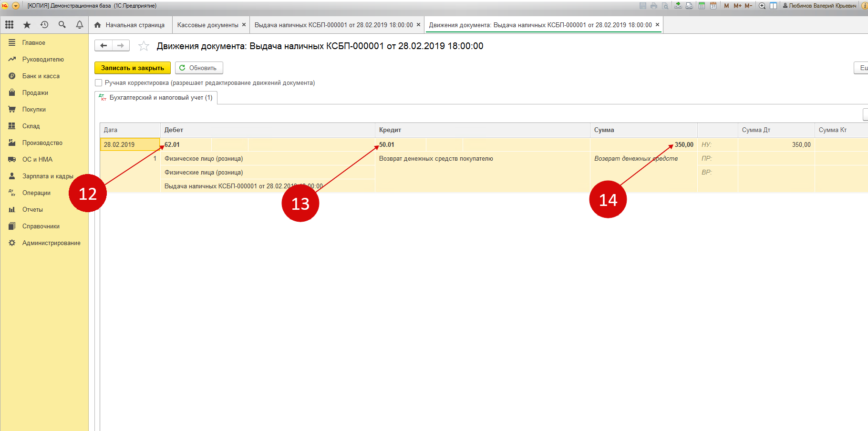Open notifications bell icon
This screenshot has width=868, height=431.
[x=80, y=25]
